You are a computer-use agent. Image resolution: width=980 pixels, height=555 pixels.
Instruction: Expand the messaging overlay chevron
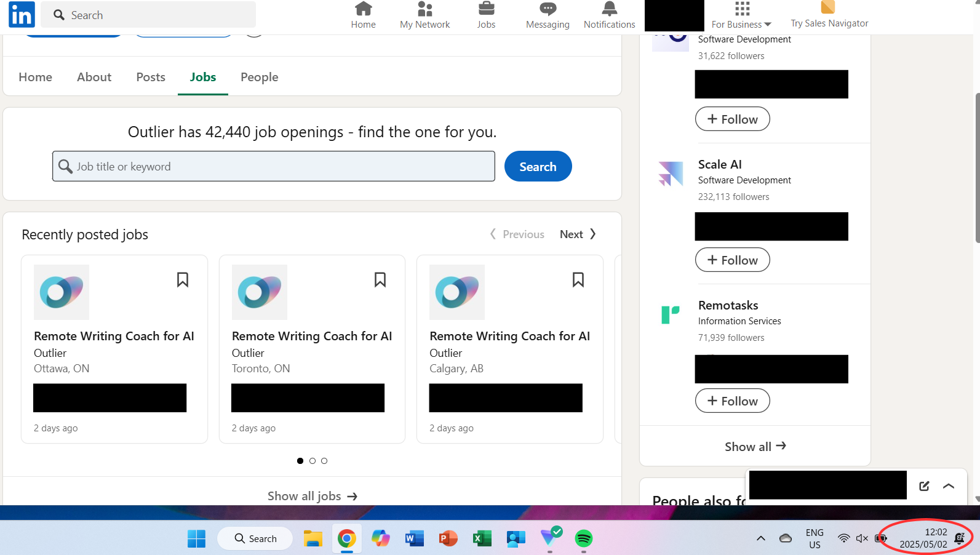[949, 486]
